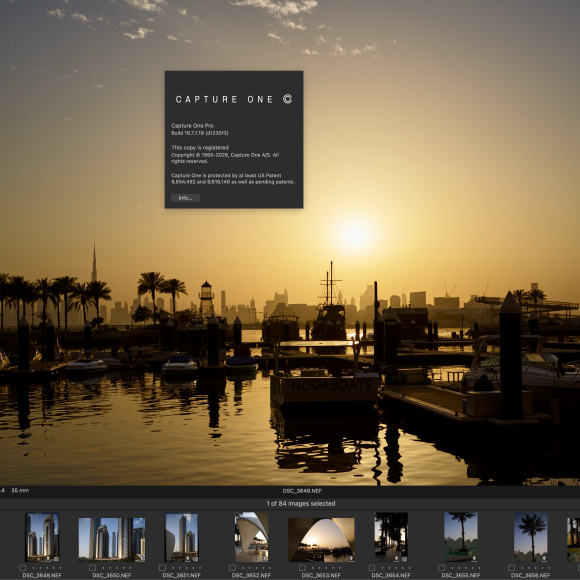This screenshot has height=580, width=580.
Task: Toggle color tag box under DSC_3656.NEF
Action: click(x=511, y=567)
